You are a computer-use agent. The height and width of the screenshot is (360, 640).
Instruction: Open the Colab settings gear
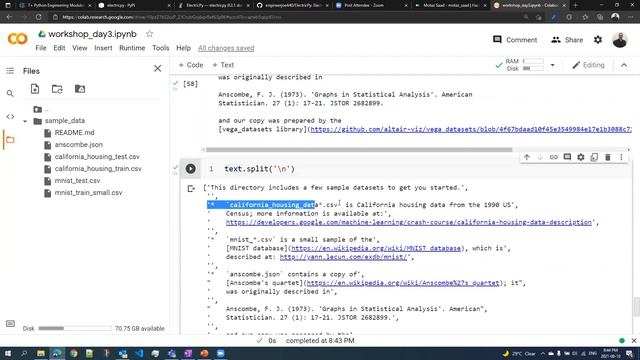click(x=598, y=40)
